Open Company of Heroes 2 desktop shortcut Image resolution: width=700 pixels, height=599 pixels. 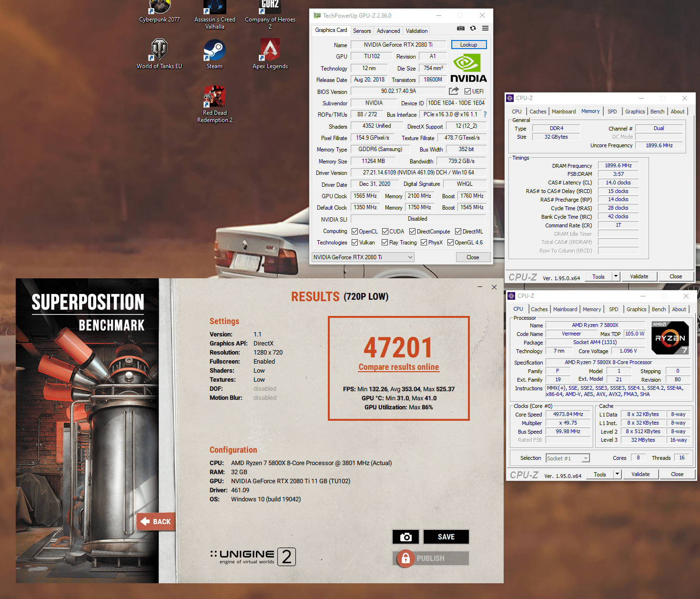coord(270,15)
